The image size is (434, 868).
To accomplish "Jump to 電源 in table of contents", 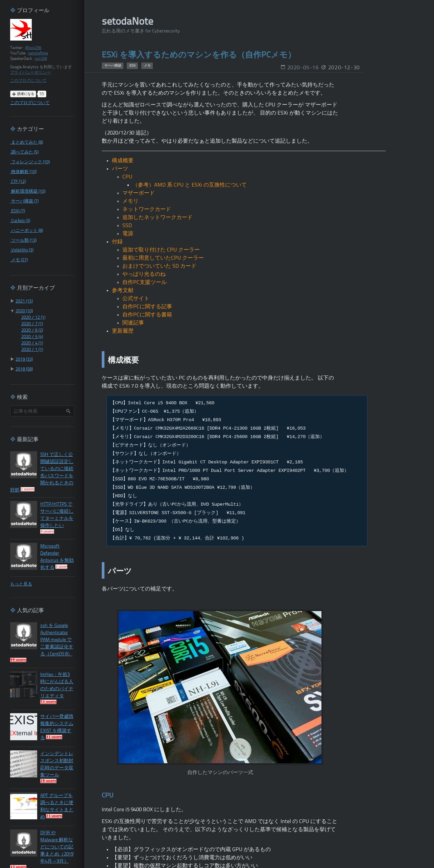I will (x=128, y=233).
